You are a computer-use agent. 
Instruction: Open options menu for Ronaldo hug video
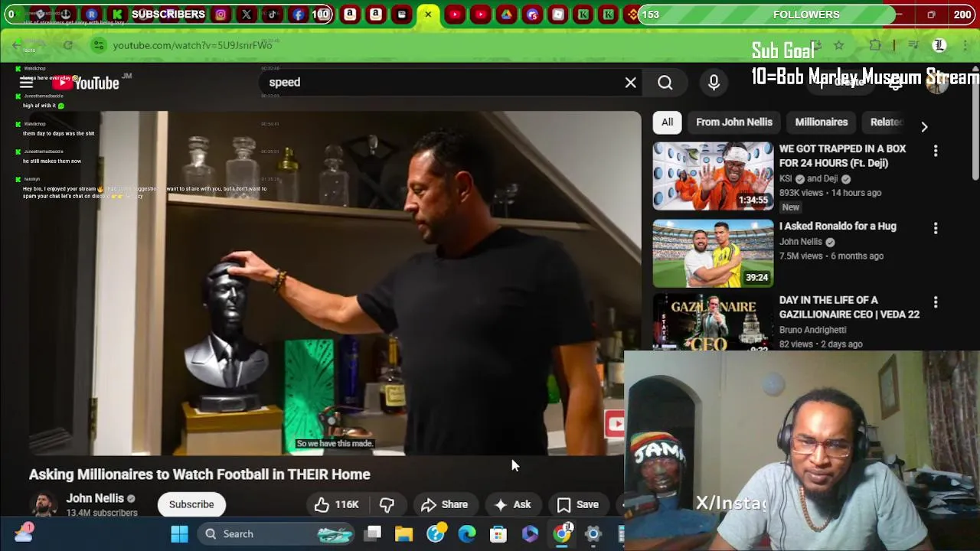tap(935, 228)
